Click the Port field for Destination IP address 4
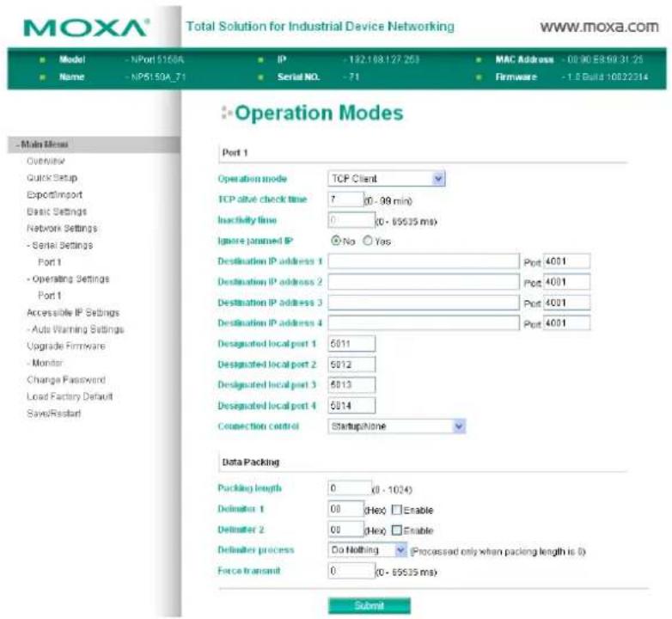 click(566, 322)
